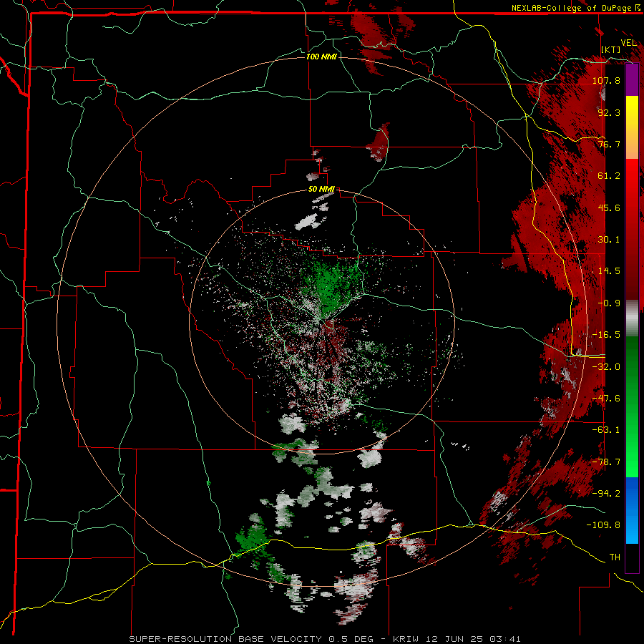644x644 pixels.
Task: Click the 100 NMI range ring label
Action: click(x=321, y=57)
